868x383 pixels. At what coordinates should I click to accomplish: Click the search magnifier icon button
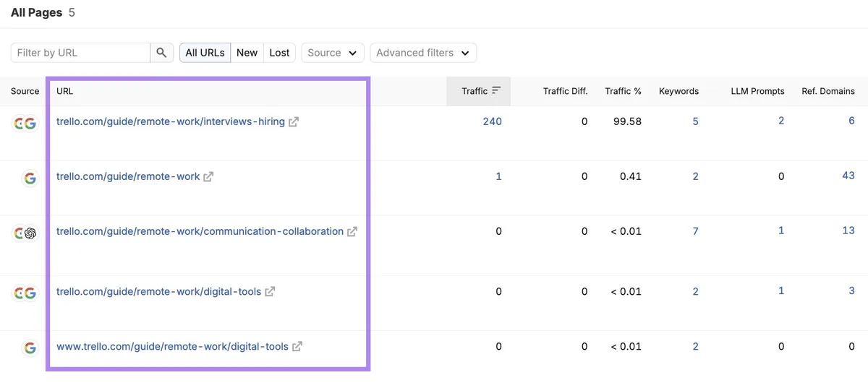[161, 53]
